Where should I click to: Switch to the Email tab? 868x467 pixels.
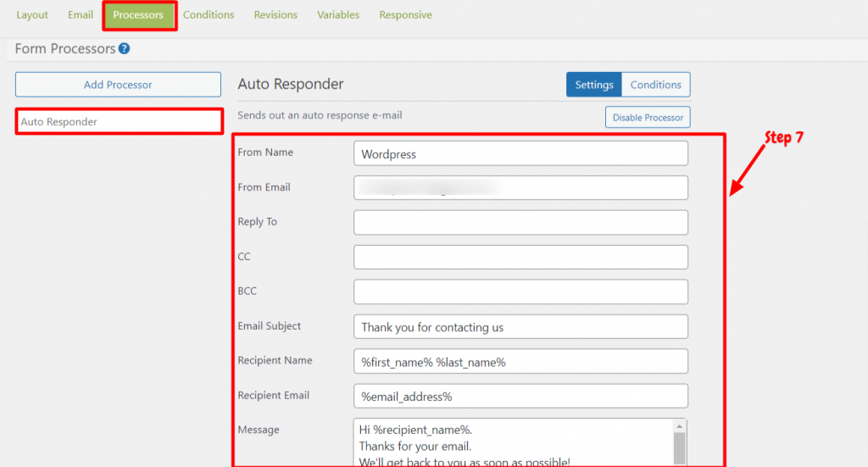(81, 15)
